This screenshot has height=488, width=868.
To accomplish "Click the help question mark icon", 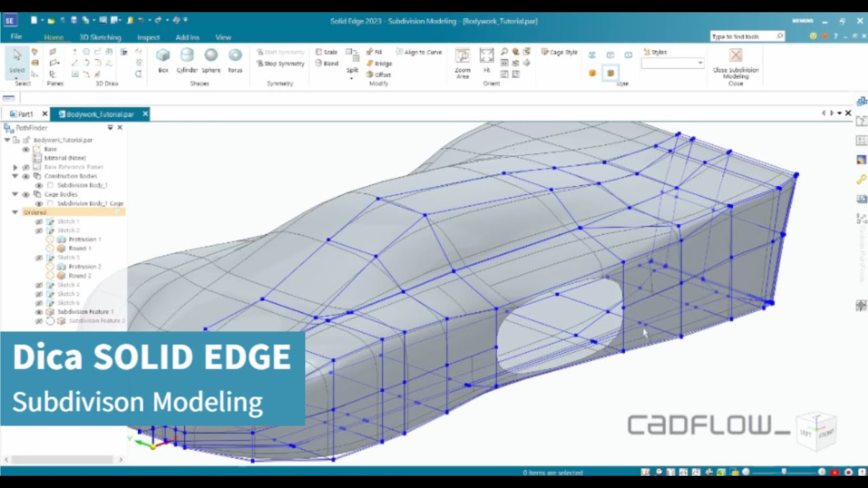I will pos(835,37).
